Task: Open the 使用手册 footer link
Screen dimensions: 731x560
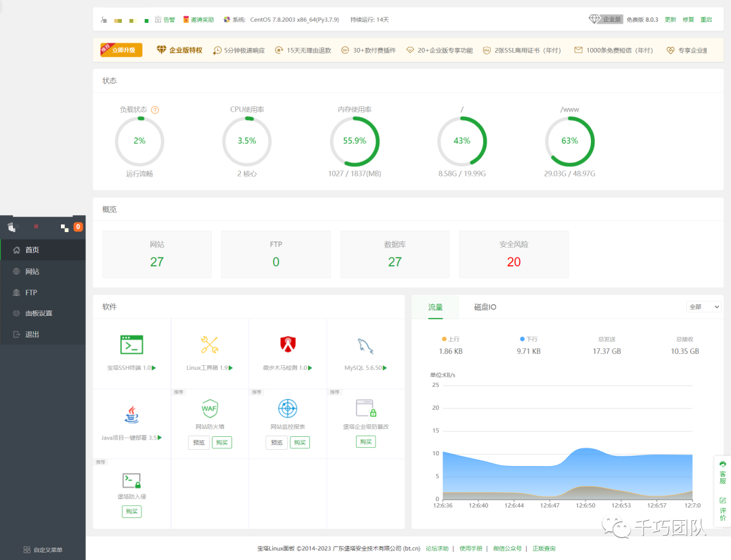Action: coord(471,549)
